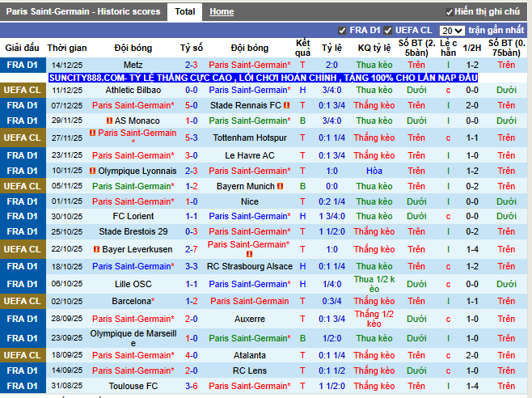Select the Thời gian column header

(67, 48)
